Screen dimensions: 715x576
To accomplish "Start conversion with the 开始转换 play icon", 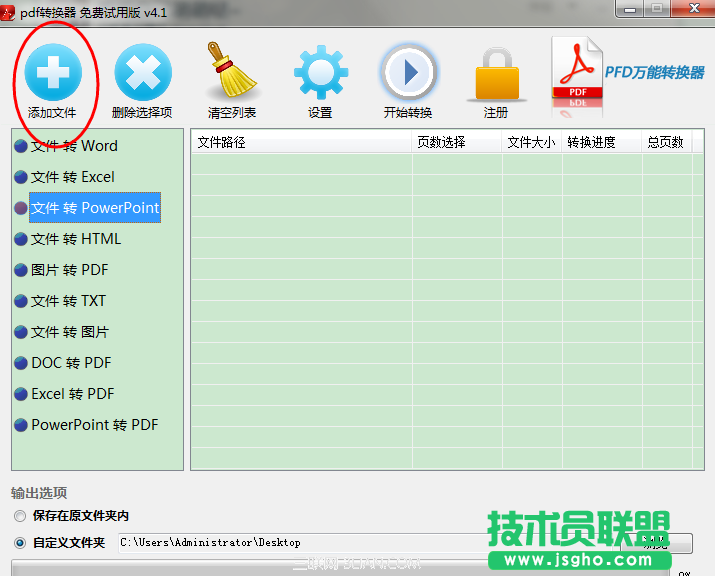I will pyautogui.click(x=408, y=72).
